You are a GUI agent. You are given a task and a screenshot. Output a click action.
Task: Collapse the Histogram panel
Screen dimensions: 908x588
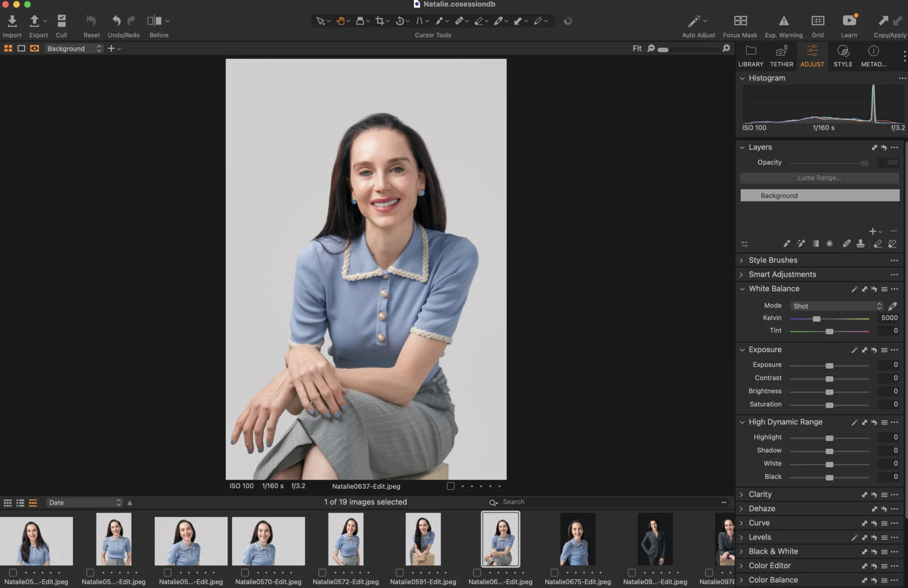tap(742, 78)
